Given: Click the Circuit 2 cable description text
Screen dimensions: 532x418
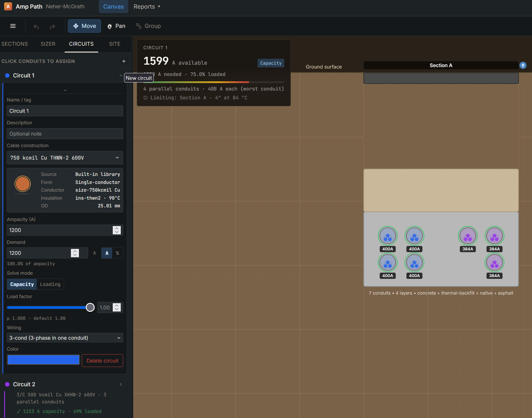Looking at the screenshot, I should pos(61,398).
